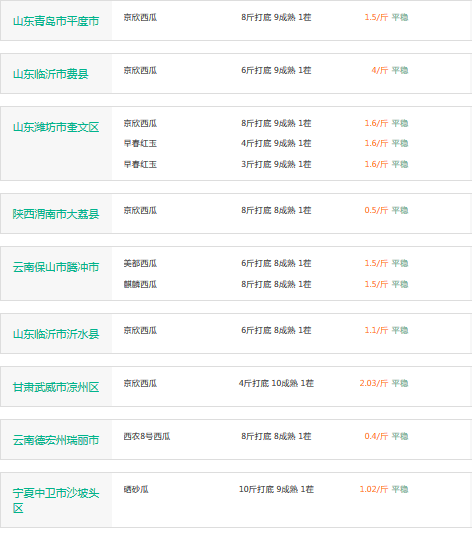Open the 山东临沂市沂水县 region link

[56, 334]
